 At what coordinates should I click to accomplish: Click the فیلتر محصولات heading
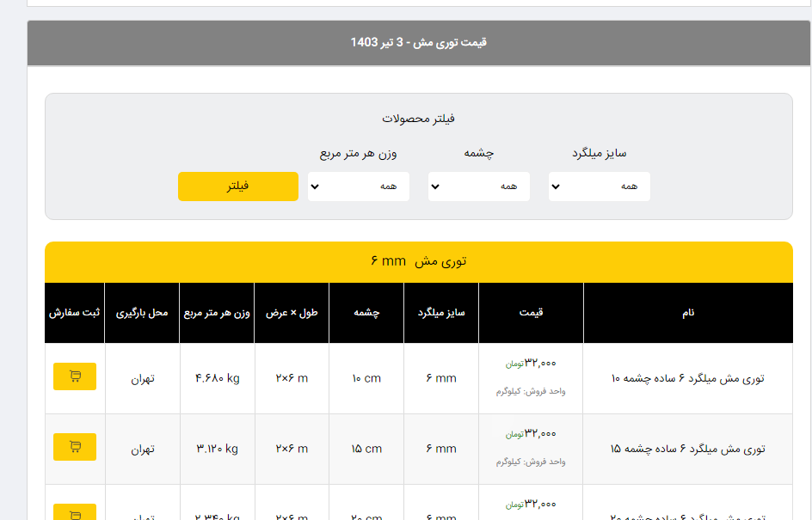coord(419,119)
